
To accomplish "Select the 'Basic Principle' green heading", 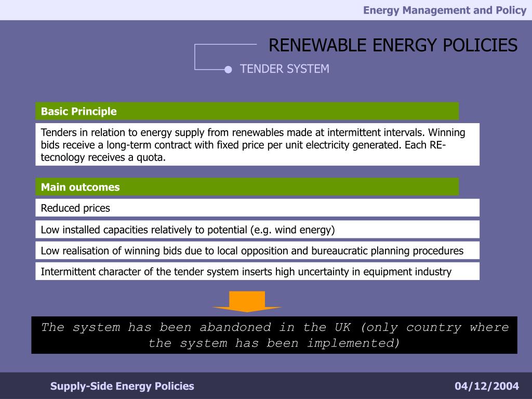I will pos(247,111).
